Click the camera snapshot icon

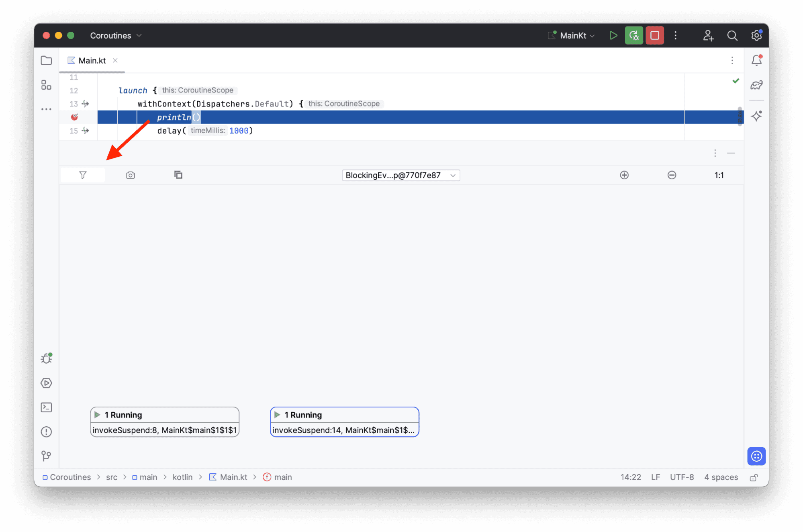click(130, 175)
